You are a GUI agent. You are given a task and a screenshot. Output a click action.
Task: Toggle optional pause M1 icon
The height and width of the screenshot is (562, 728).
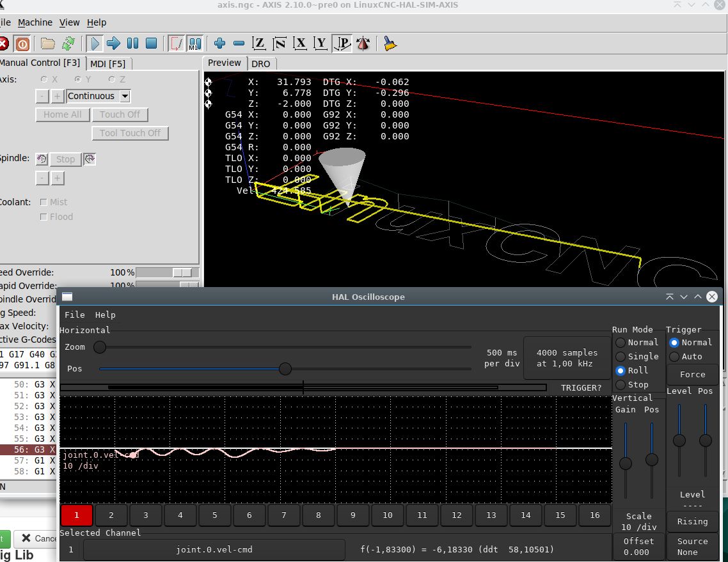point(195,43)
